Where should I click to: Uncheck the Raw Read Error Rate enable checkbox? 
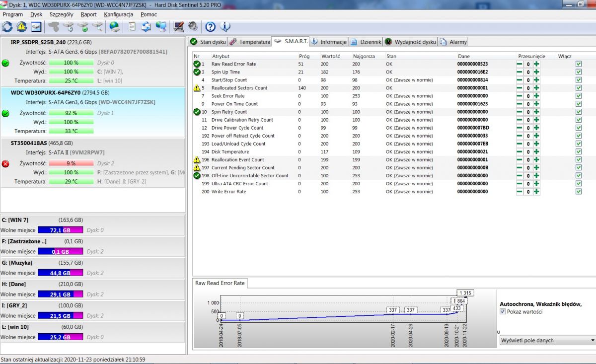coord(579,64)
